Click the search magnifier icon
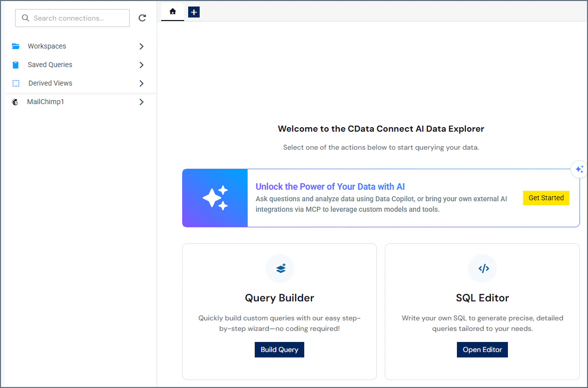The height and width of the screenshot is (388, 588). (26, 18)
